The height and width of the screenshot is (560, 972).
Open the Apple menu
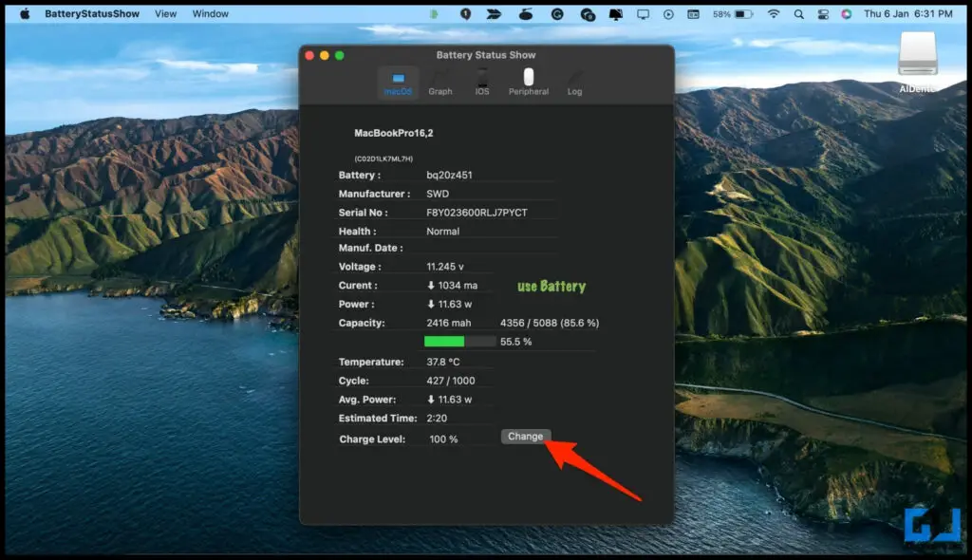pos(26,13)
